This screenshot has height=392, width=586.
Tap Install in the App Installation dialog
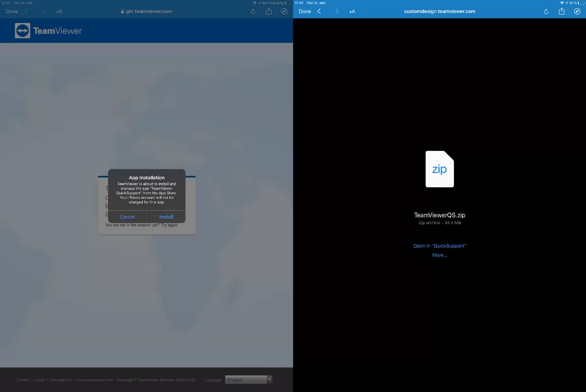[166, 217]
